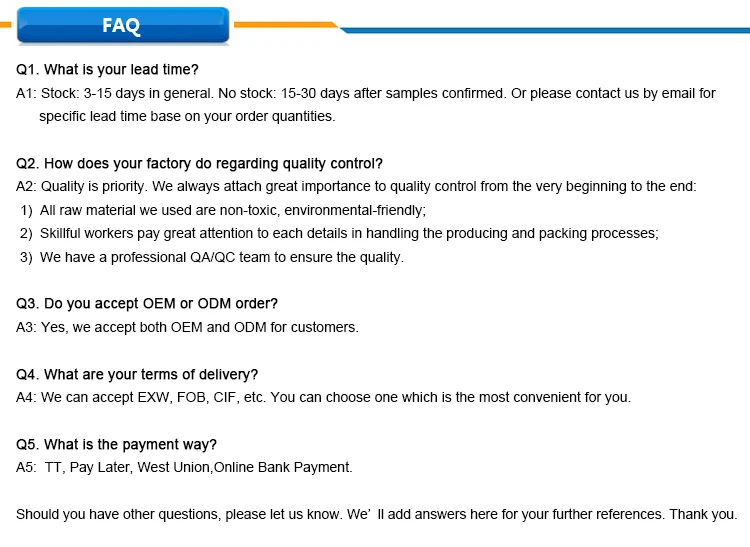Image resolution: width=750 pixels, height=547 pixels.
Task: Click list item 1 about raw material
Action: (x=223, y=210)
